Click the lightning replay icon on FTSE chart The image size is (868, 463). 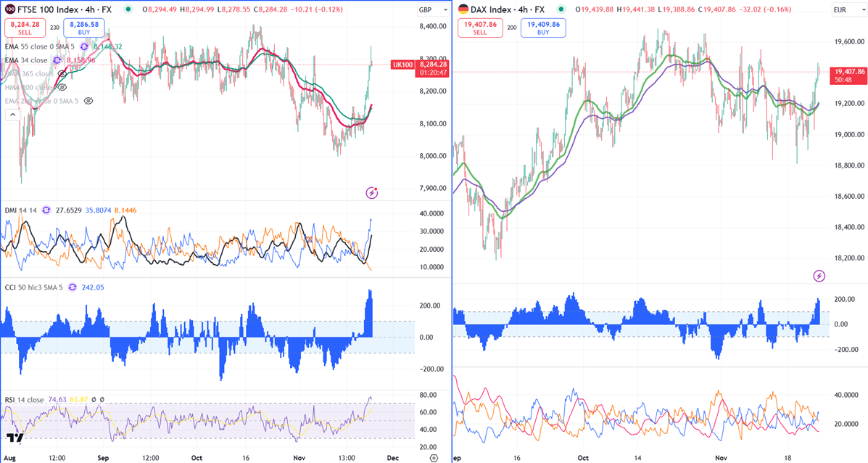coord(372,193)
